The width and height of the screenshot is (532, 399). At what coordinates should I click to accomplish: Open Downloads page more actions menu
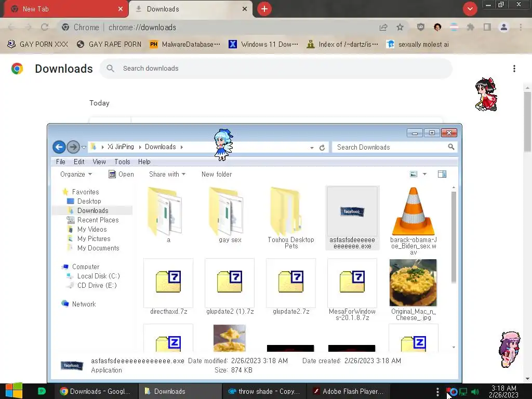(x=514, y=69)
